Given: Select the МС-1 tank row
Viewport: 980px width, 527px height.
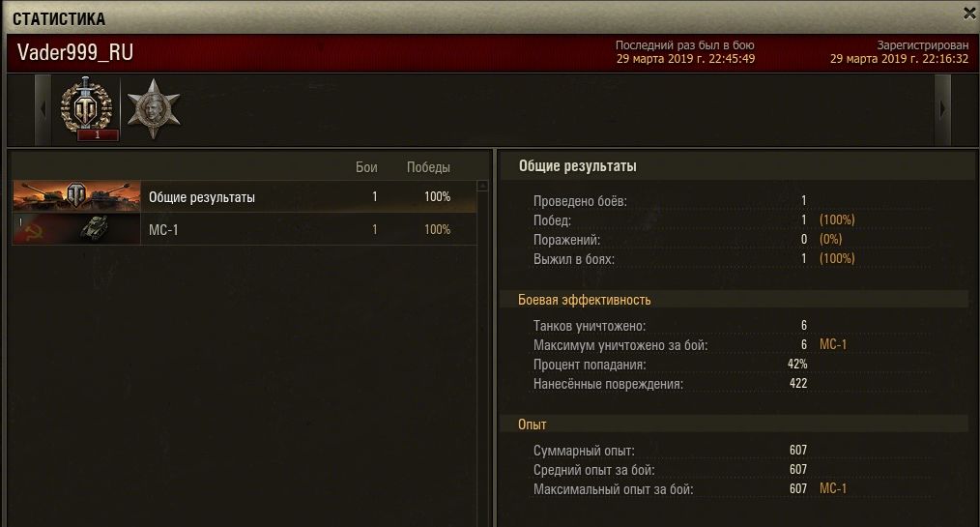Looking at the screenshot, I should pyautogui.click(x=245, y=229).
